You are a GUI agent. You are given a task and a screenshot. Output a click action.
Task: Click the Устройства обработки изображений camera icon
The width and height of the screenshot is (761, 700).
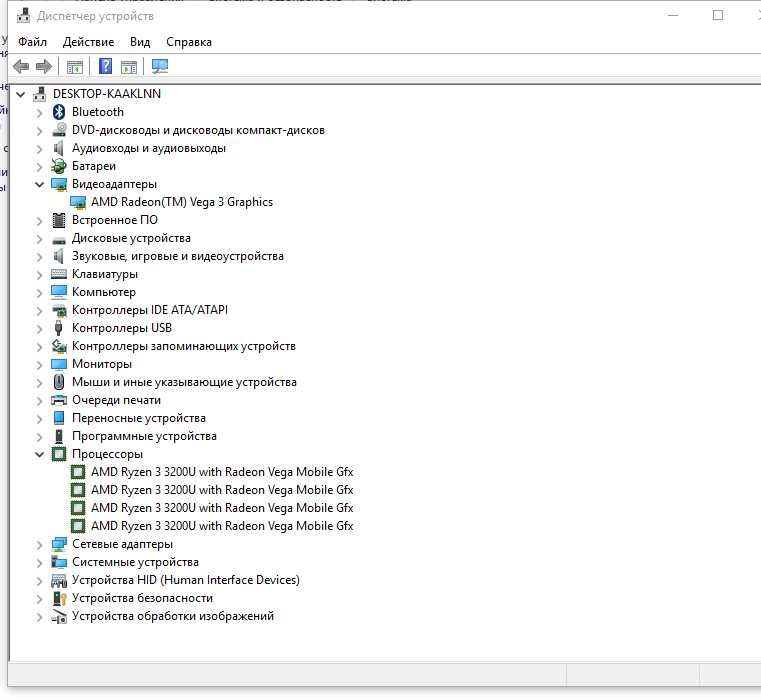[x=59, y=617]
